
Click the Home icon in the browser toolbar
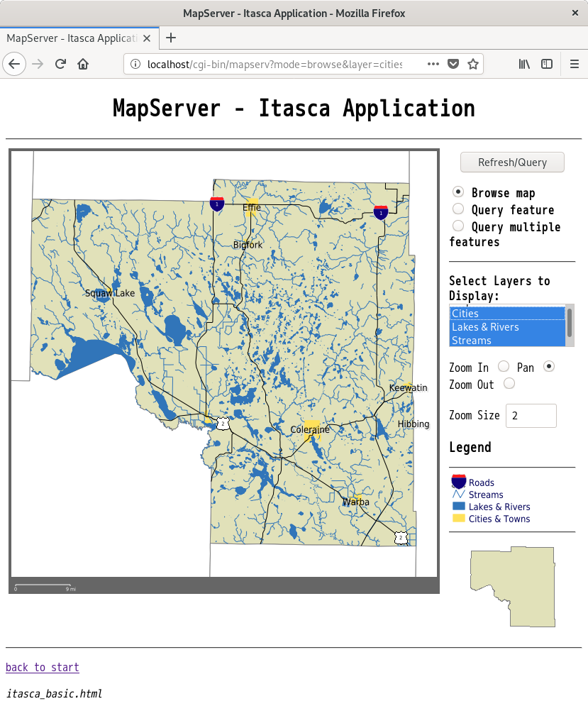click(83, 64)
